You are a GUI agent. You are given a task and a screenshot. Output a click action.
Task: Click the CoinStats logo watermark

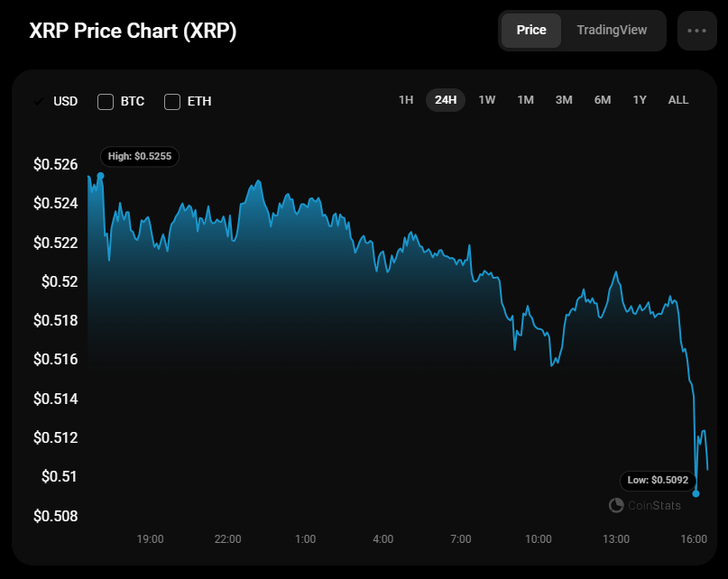pos(646,505)
